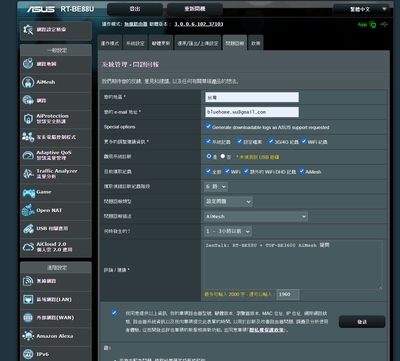
Task: Open the Game controller icon
Action: click(x=29, y=192)
